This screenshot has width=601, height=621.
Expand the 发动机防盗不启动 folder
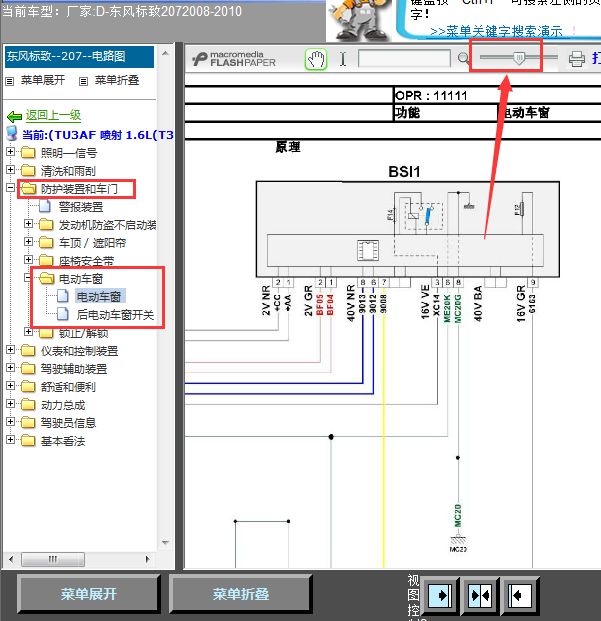point(29,223)
